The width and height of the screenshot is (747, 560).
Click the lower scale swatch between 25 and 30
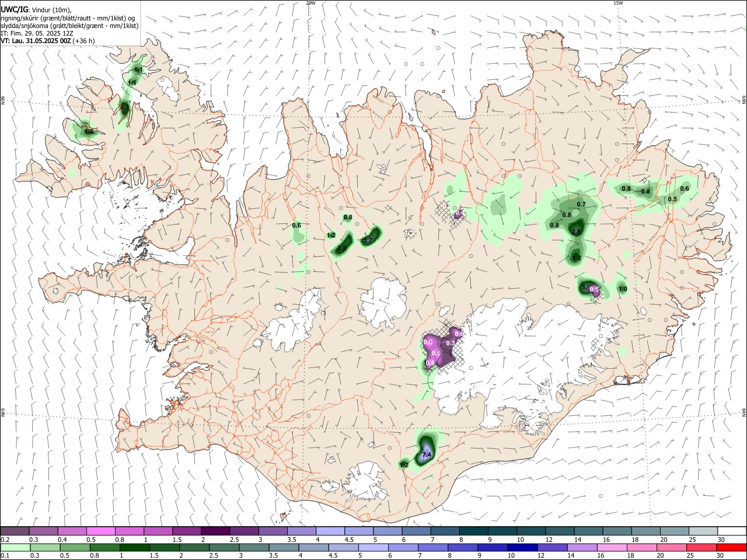702,547
